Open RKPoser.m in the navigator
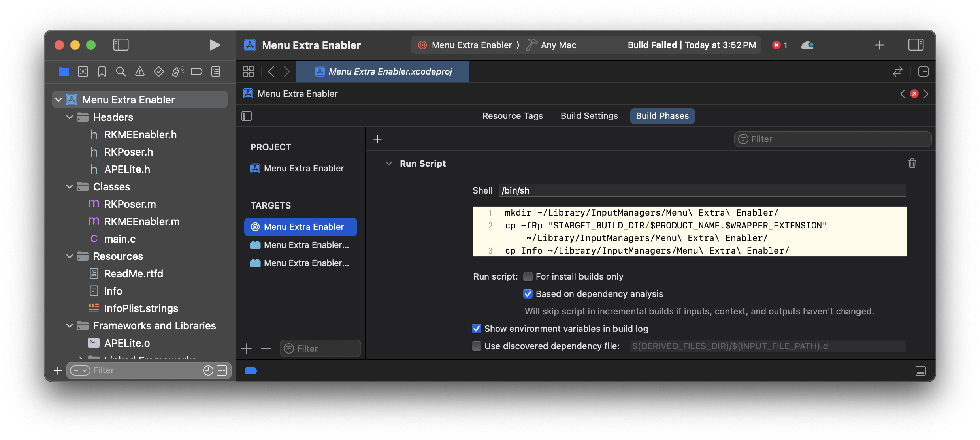Screen dimensions: 980x440 click(x=130, y=204)
